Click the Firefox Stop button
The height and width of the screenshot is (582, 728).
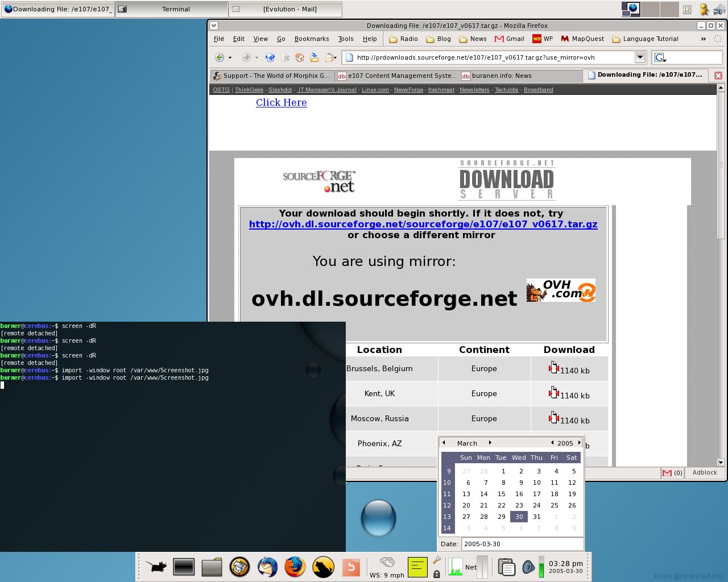(x=286, y=57)
